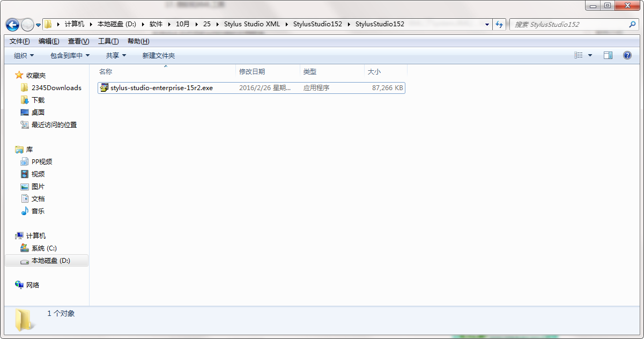This screenshot has height=339, width=644.
Task: Open the 工具(T) menu
Action: tap(108, 41)
